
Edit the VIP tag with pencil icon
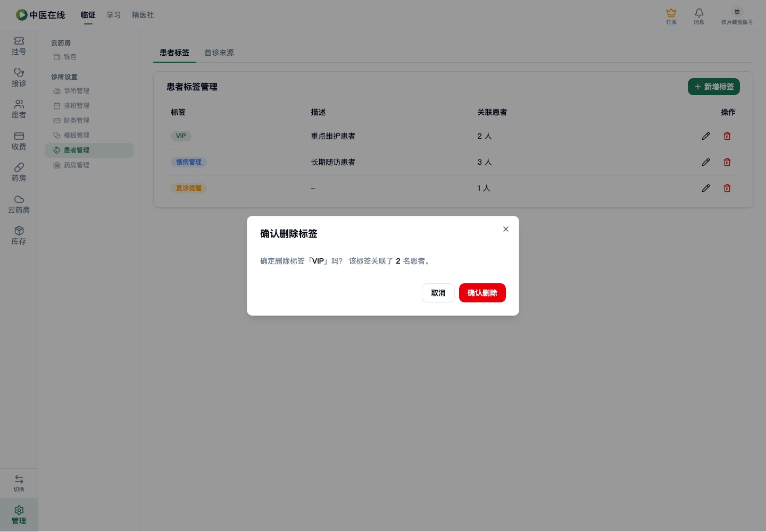point(706,136)
